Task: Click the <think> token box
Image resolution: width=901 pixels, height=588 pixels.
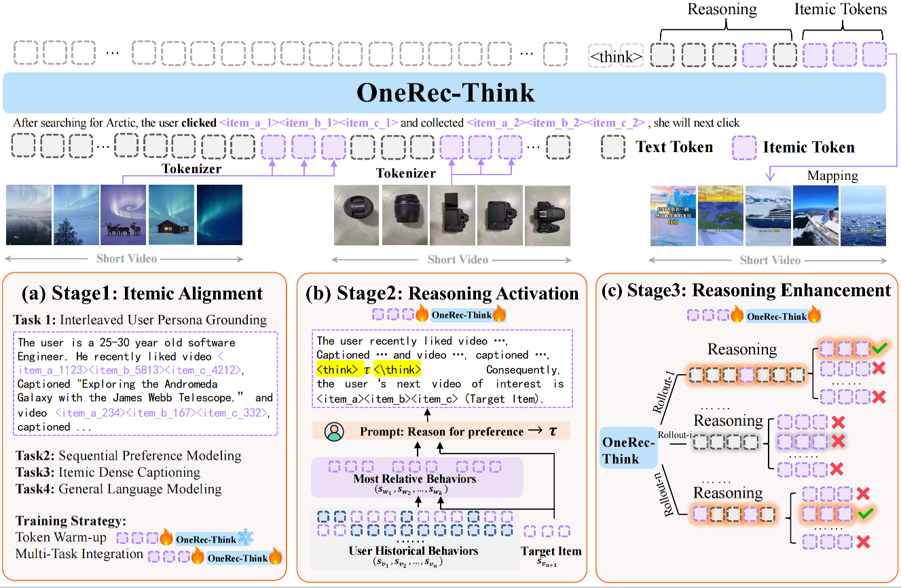Action: (x=615, y=57)
